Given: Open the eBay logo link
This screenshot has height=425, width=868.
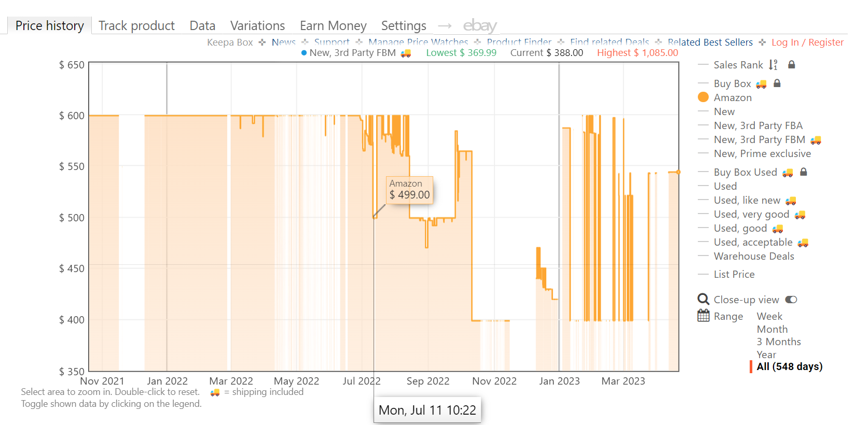Looking at the screenshot, I should pos(479,25).
